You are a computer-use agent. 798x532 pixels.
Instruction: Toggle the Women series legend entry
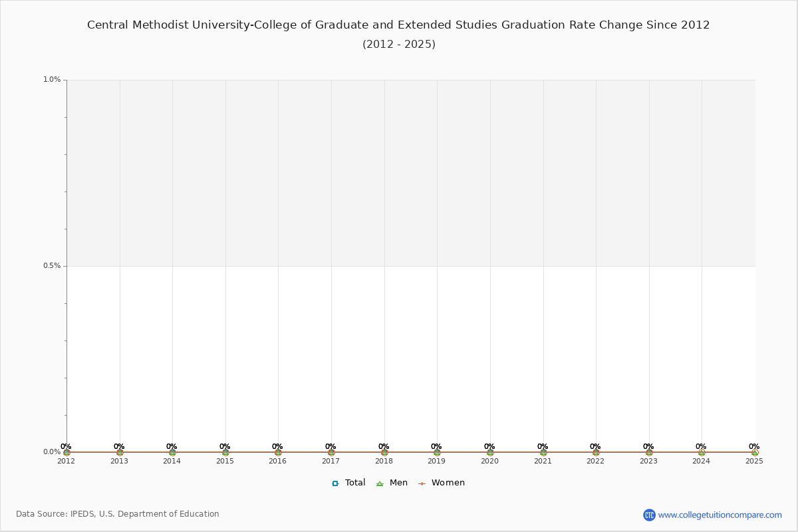click(441, 483)
